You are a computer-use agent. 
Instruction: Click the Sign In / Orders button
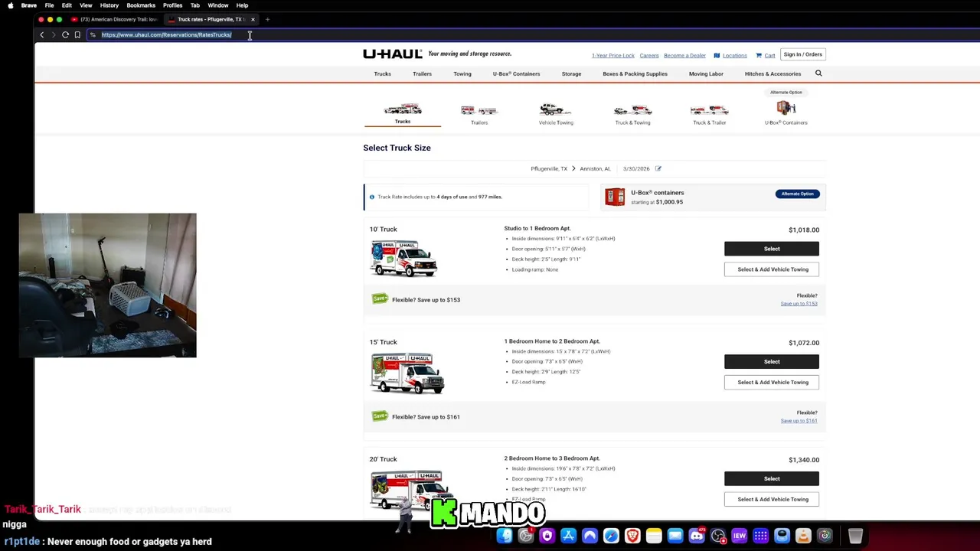[x=802, y=54]
